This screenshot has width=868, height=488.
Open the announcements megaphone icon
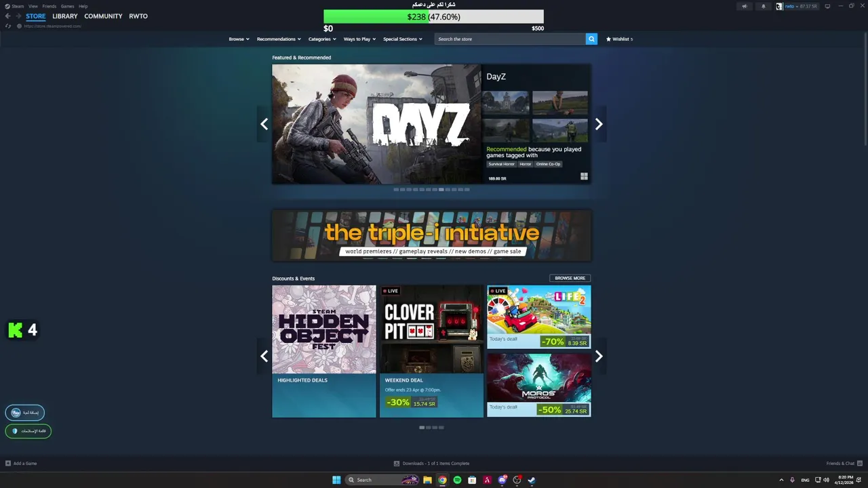pos(744,6)
